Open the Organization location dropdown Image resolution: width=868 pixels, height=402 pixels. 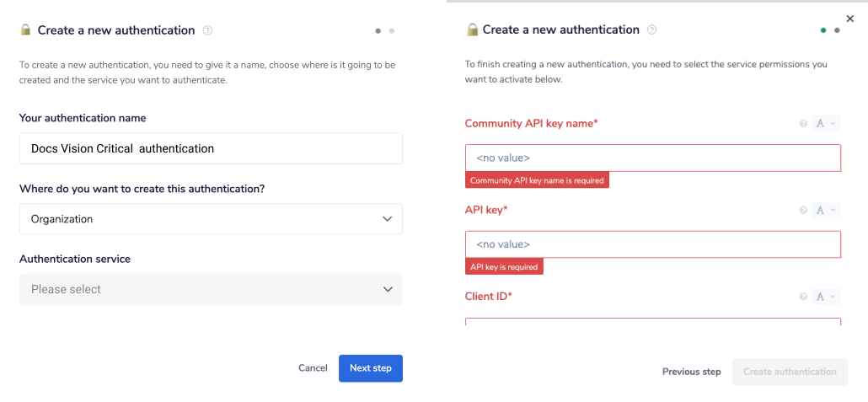coord(211,219)
